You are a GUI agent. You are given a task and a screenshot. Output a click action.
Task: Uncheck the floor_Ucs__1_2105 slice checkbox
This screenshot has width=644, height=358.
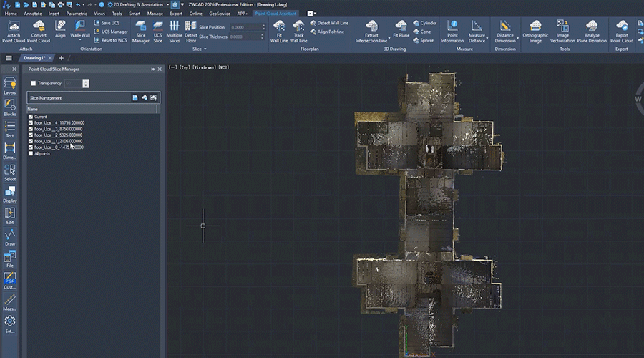[30, 141]
